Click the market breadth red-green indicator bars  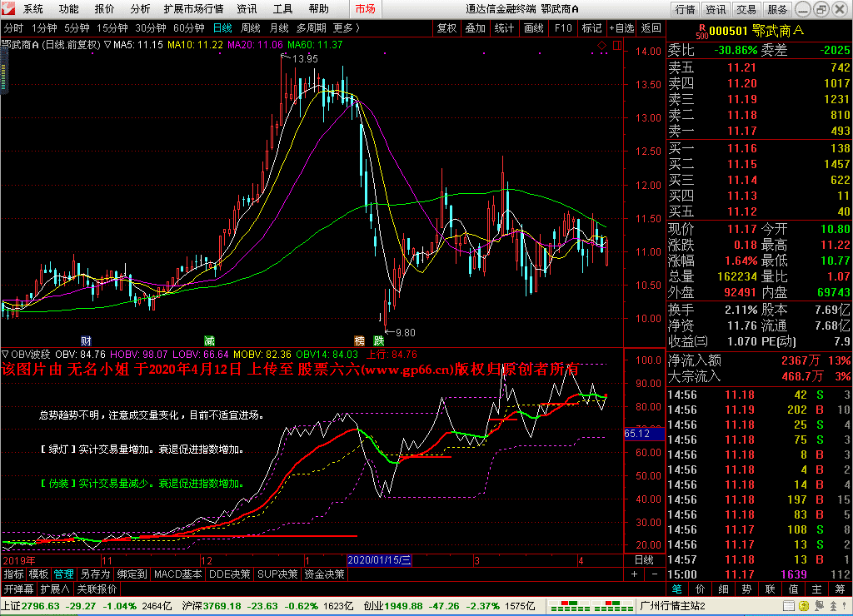coord(591,606)
